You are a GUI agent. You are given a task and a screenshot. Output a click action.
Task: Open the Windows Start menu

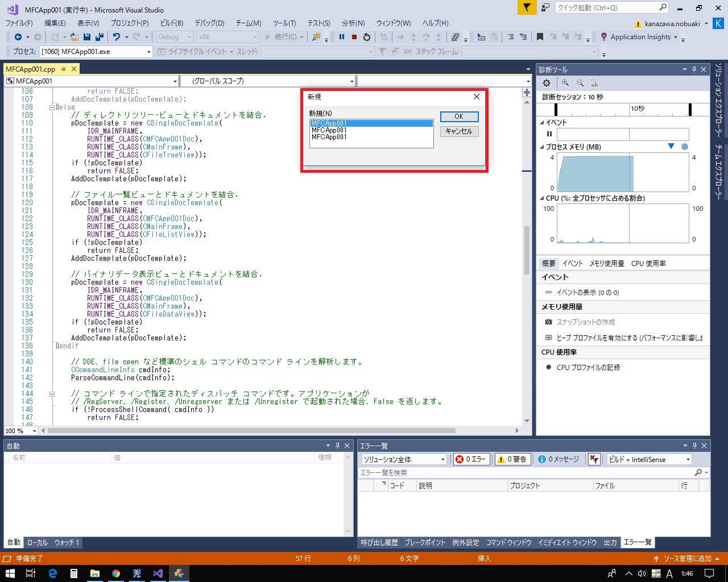pos(10,573)
